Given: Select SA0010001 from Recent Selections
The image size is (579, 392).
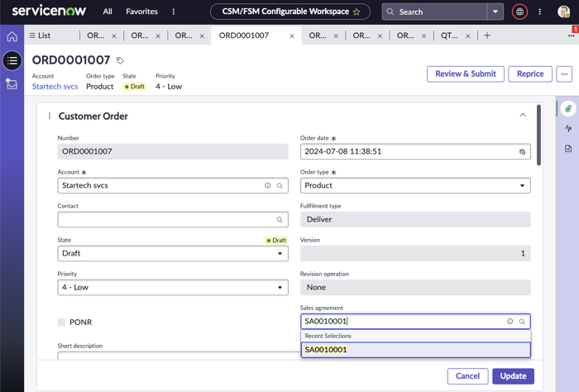Looking at the screenshot, I should pyautogui.click(x=416, y=350).
